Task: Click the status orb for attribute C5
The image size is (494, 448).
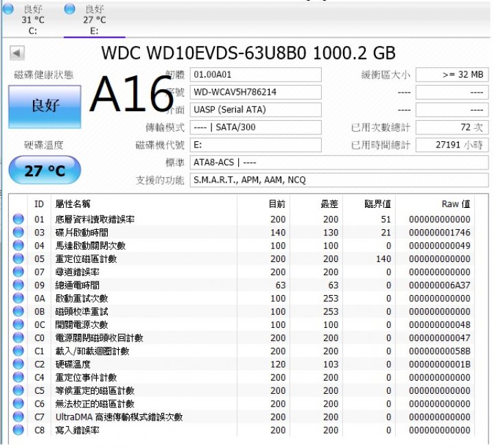Action: click(x=19, y=390)
